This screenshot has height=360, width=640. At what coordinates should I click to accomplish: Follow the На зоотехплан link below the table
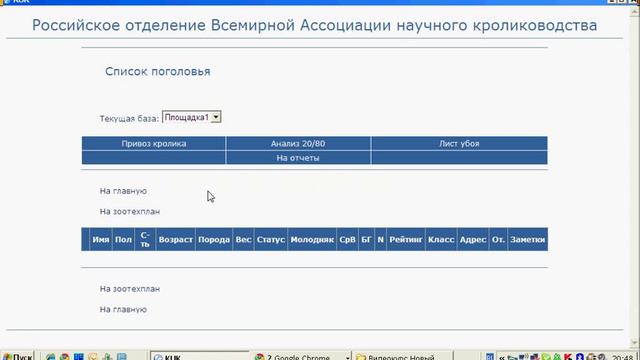pos(130,289)
